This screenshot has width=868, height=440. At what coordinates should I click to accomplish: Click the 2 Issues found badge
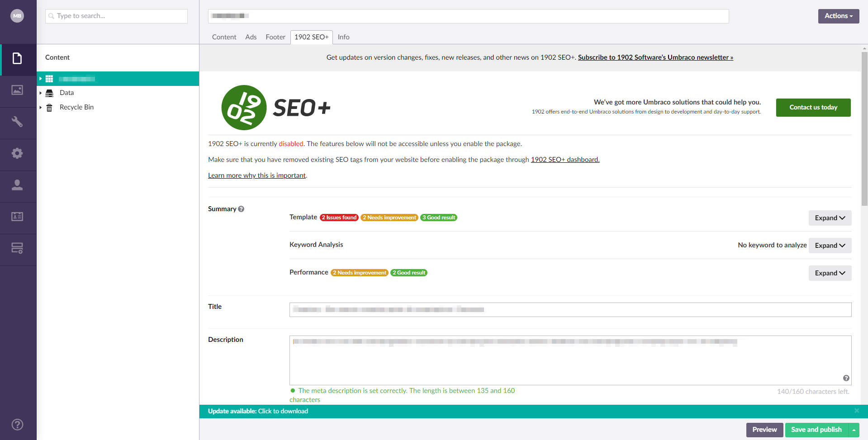click(x=339, y=218)
